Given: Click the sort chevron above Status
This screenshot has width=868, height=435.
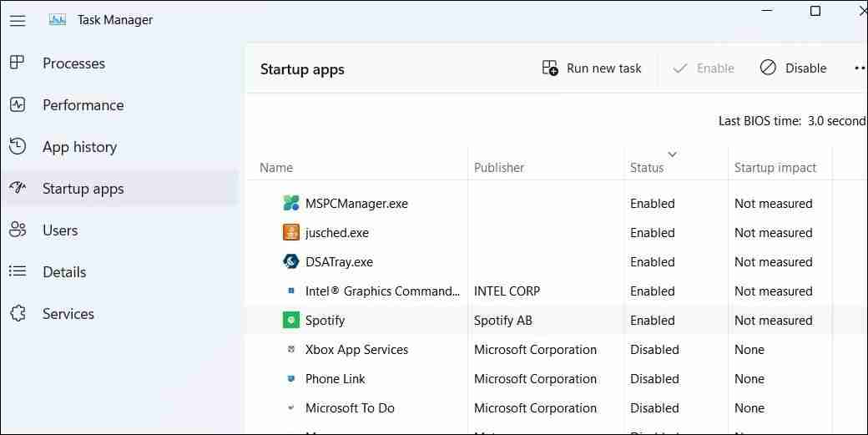Looking at the screenshot, I should (x=672, y=154).
